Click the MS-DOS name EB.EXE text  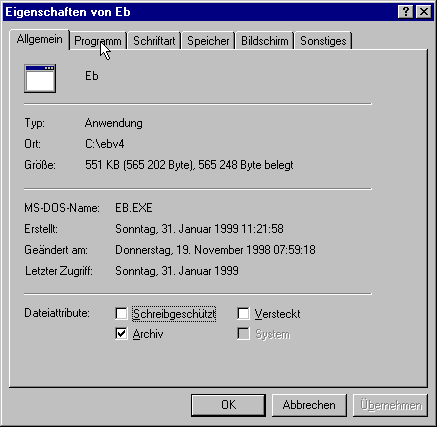pyautogui.click(x=134, y=208)
